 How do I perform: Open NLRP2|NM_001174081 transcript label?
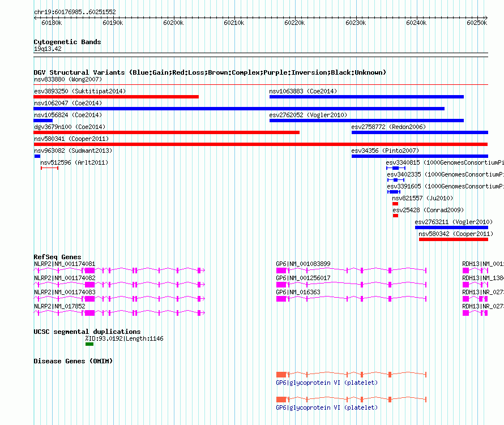tap(65, 264)
